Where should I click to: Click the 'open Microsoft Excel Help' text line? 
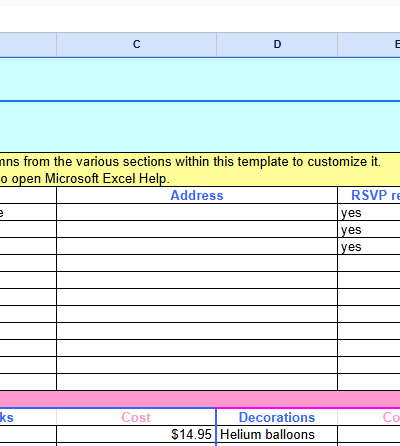pyautogui.click(x=85, y=179)
